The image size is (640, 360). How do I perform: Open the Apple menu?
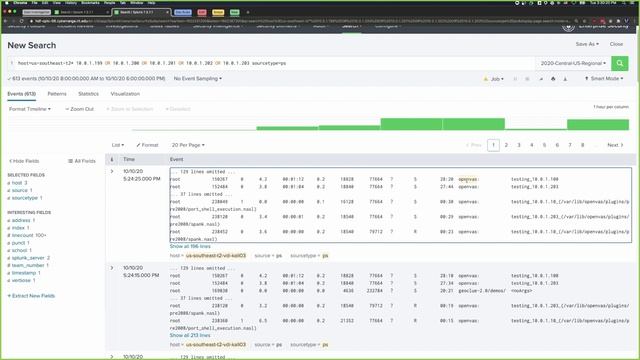7,2
